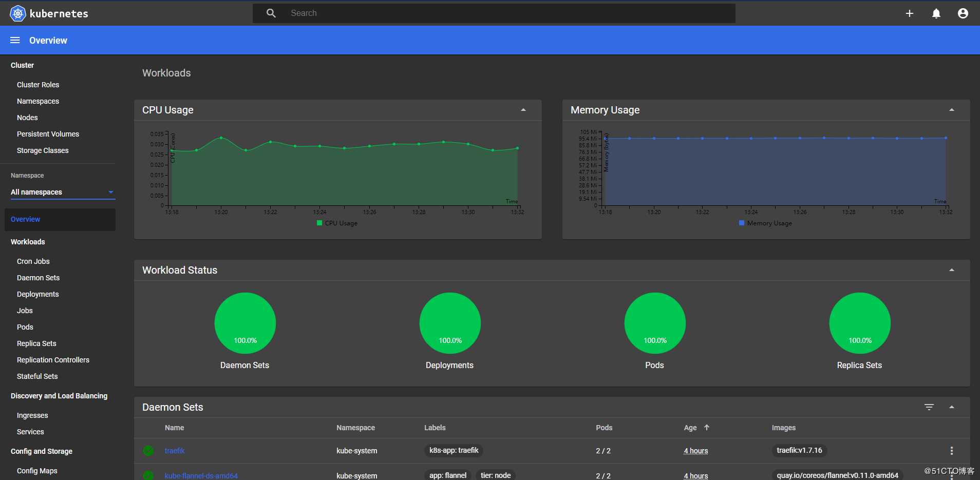The width and height of the screenshot is (980, 480).
Task: Click the Images column header
Action: (x=783, y=428)
